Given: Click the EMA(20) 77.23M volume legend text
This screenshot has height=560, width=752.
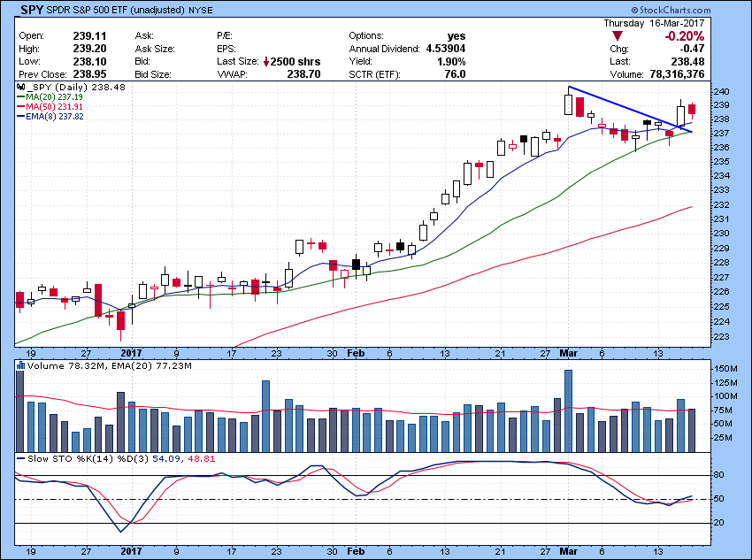Looking at the screenshot, I should (151, 366).
